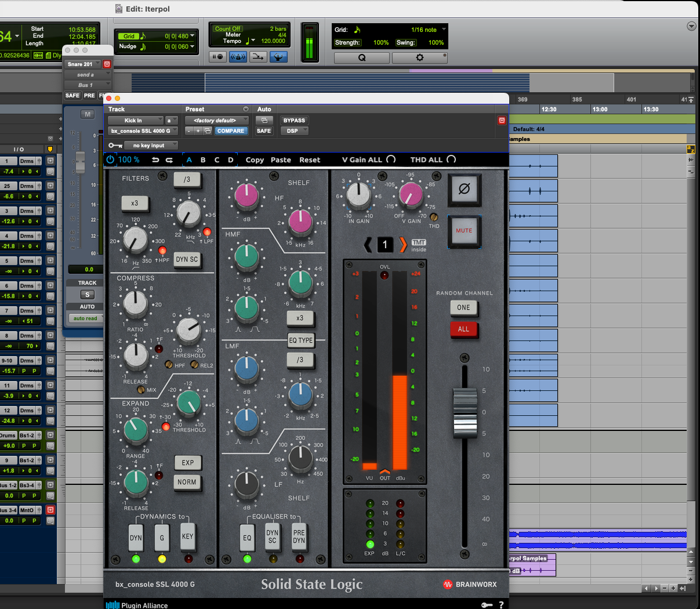Click the Brainworx logo
The image size is (700, 609).
470,585
